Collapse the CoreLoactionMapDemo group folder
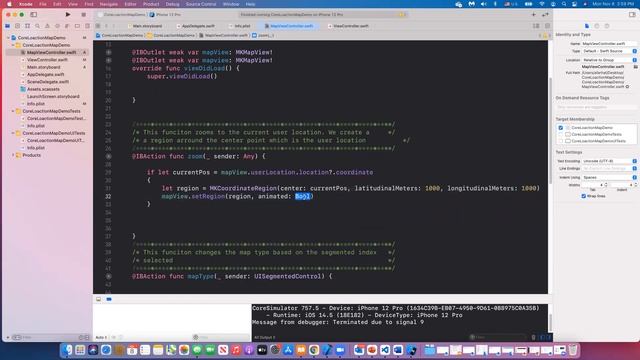Screen dimensions: 640x360 (x=13, y=45)
